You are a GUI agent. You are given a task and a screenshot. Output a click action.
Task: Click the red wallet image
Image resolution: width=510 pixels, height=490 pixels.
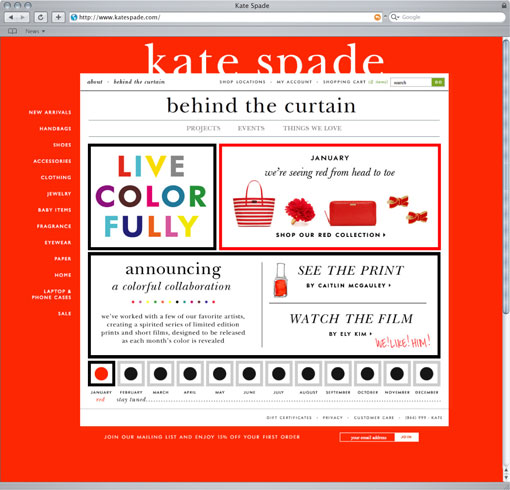[351, 213]
